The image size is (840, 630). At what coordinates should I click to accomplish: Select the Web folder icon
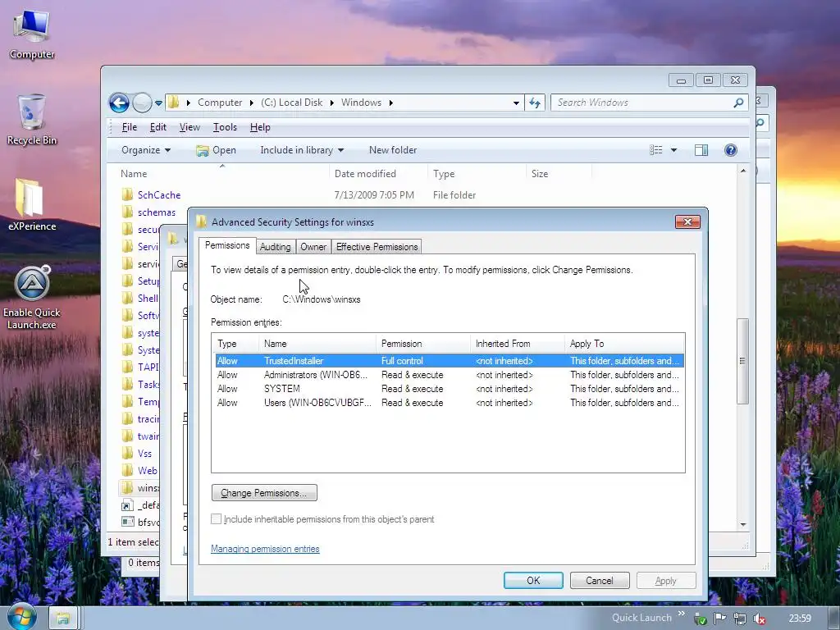(x=127, y=470)
